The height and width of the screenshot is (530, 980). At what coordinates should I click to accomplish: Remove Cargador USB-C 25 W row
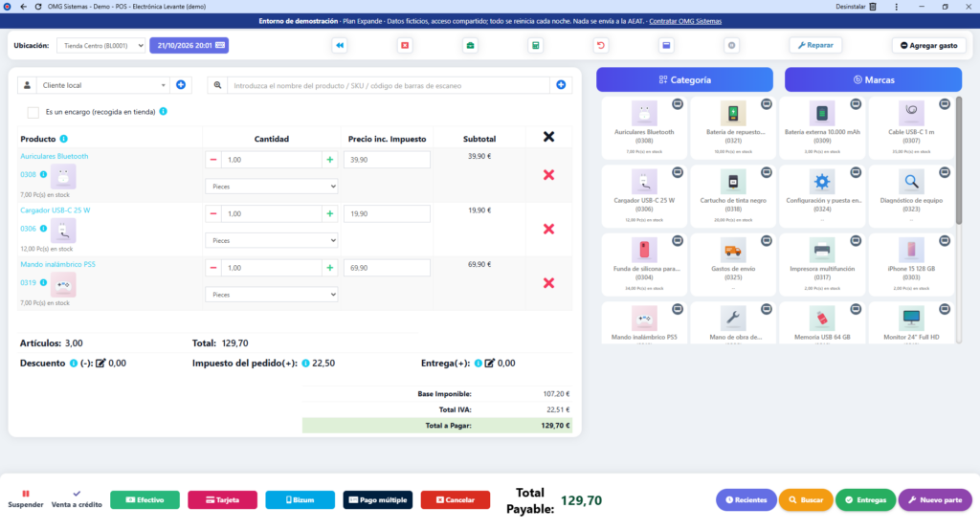tap(548, 229)
